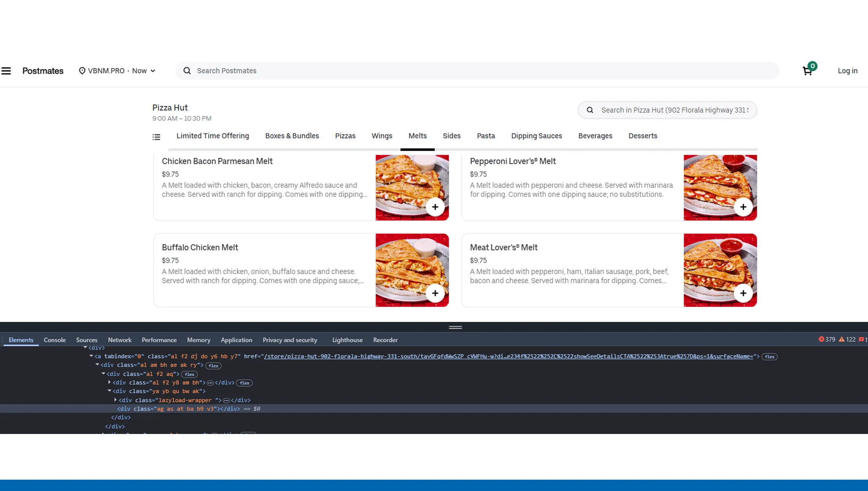This screenshot has width=868, height=491.
Task: Click the menu category list icon
Action: click(x=156, y=137)
